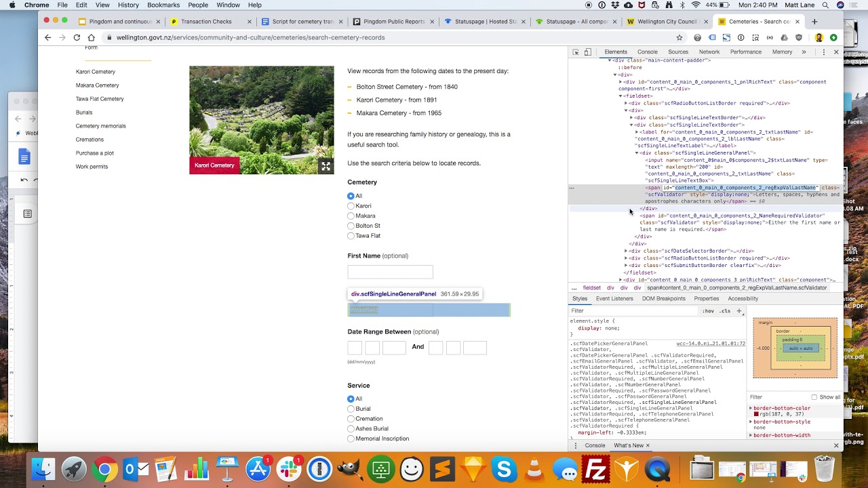Expand the Karori Cemetery photo fullscreen icon
The height and width of the screenshot is (488, 868).
pyautogui.click(x=325, y=166)
